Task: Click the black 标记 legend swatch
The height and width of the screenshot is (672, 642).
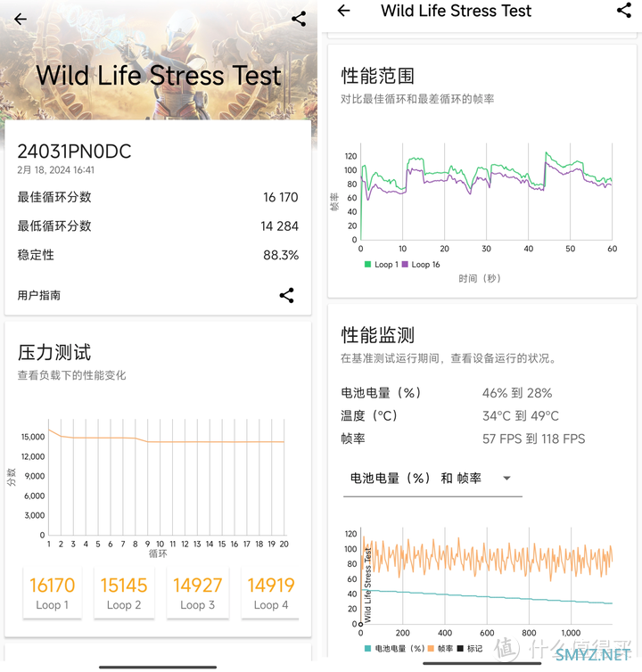Action: (x=460, y=649)
